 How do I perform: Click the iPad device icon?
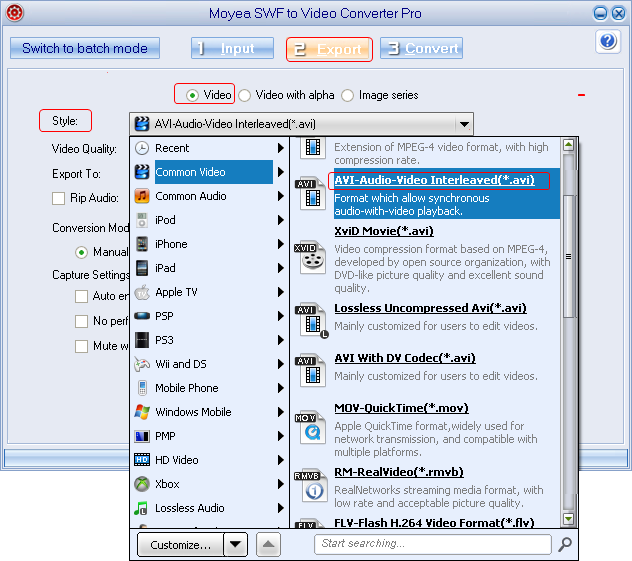click(x=142, y=268)
